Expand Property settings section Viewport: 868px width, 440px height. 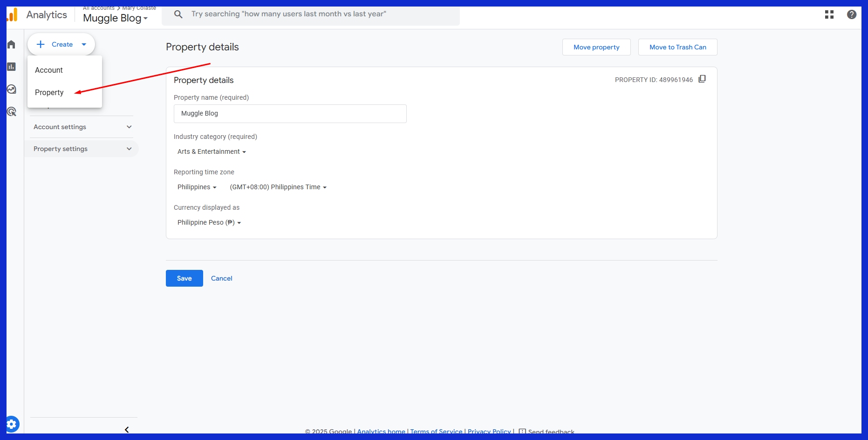point(82,149)
